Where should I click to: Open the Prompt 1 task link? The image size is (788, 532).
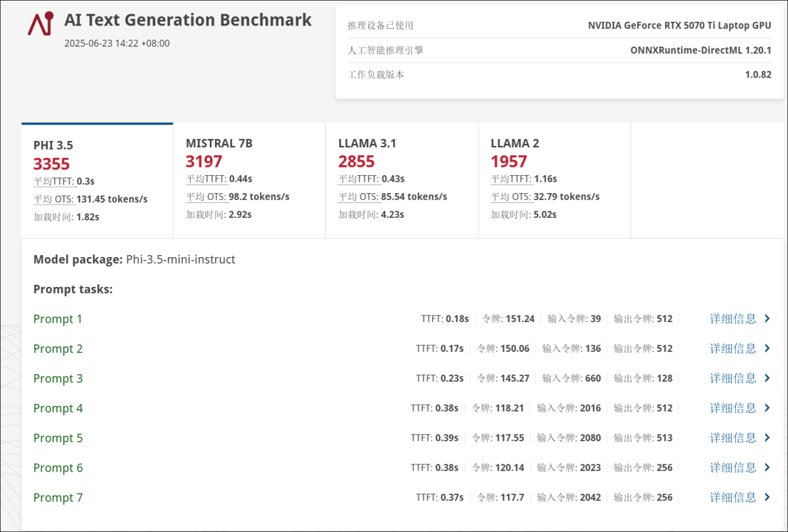[x=58, y=319]
